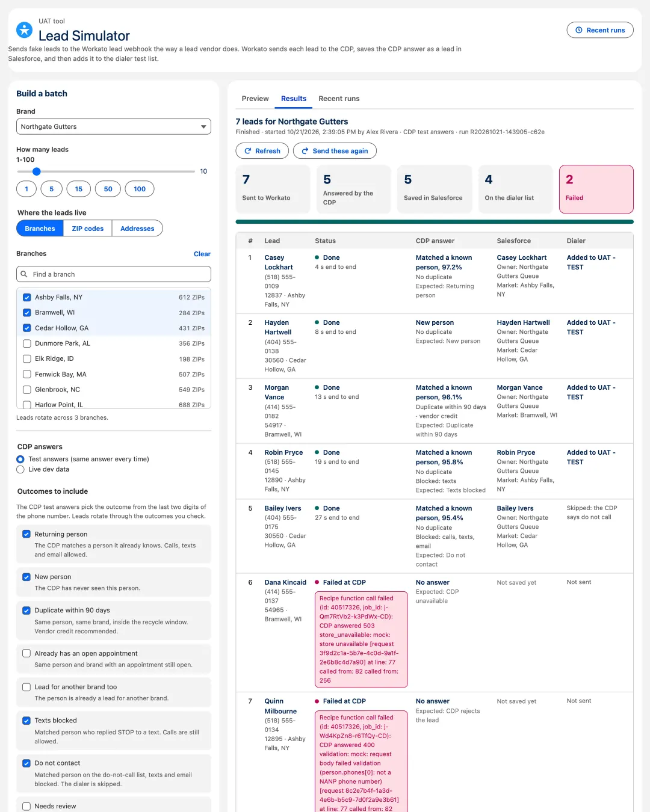Set lead count to 50 preset
This screenshot has width=650, height=812.
tap(108, 189)
